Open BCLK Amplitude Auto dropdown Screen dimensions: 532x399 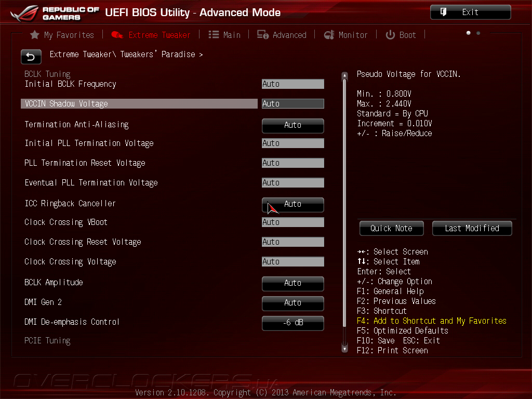293,284
